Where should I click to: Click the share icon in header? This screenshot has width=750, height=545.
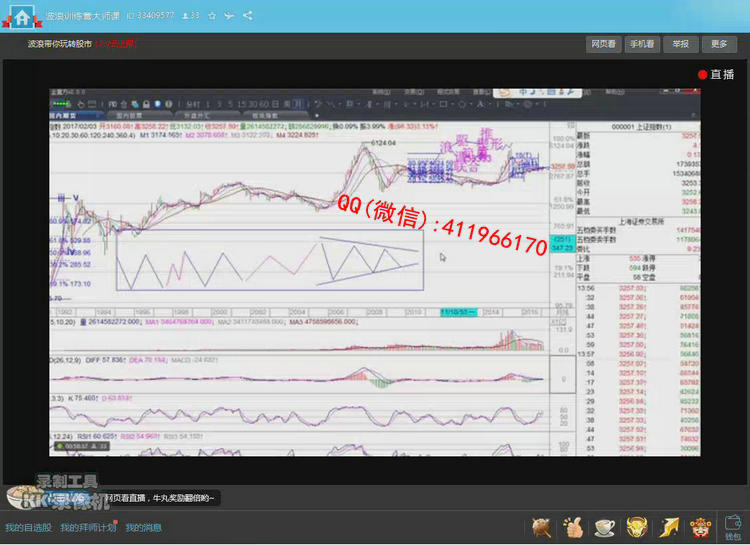[247, 16]
